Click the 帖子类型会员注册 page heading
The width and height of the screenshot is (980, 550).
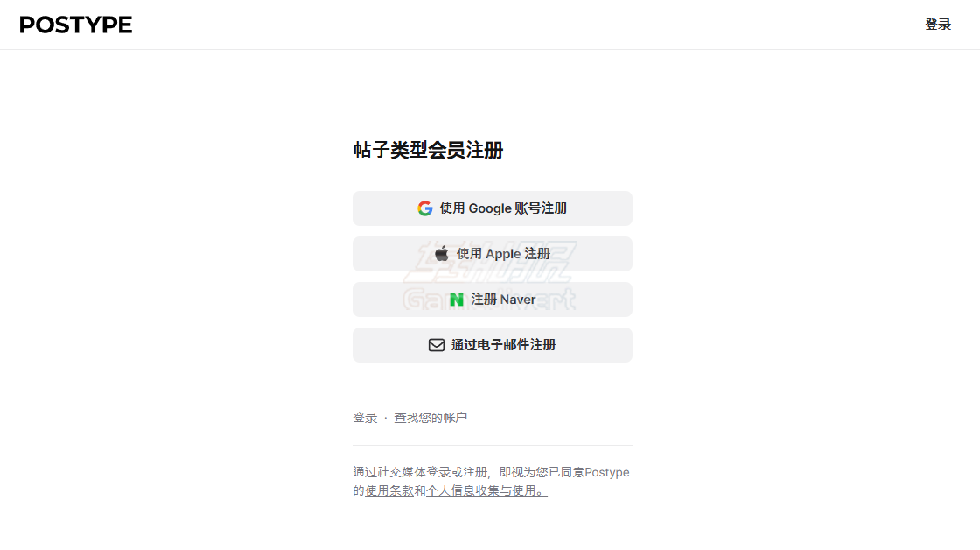coord(430,149)
